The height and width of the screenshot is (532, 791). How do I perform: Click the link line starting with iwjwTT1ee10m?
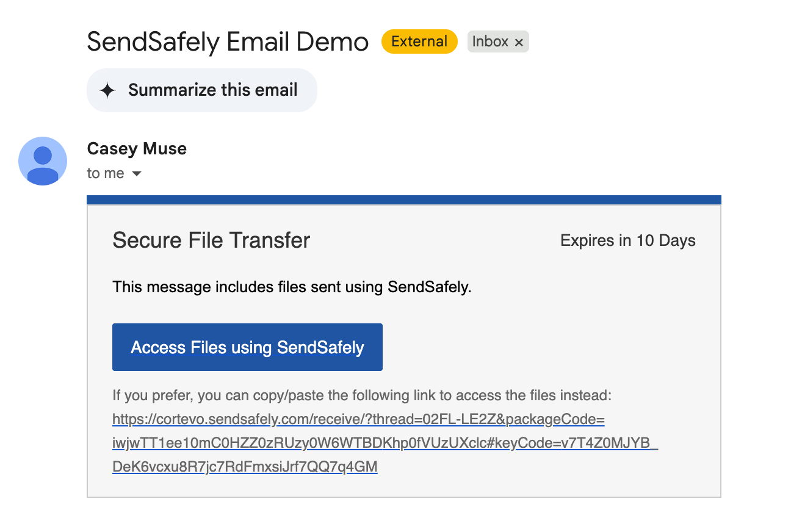[x=385, y=444]
